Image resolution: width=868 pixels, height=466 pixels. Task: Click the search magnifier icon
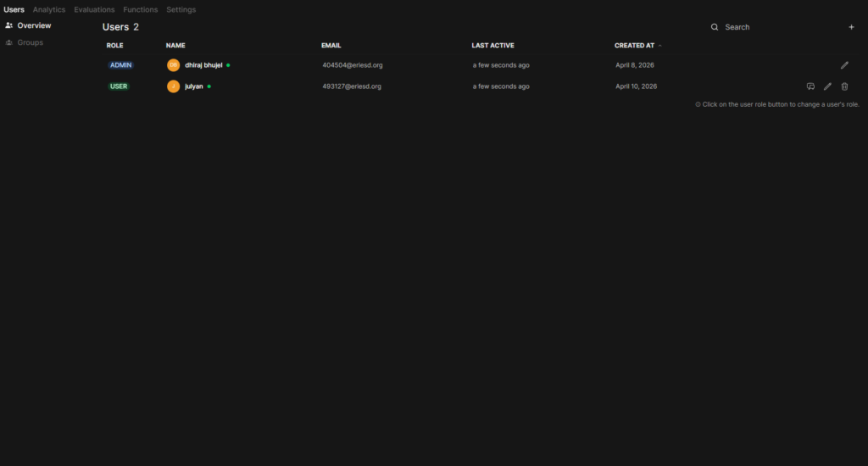715,27
